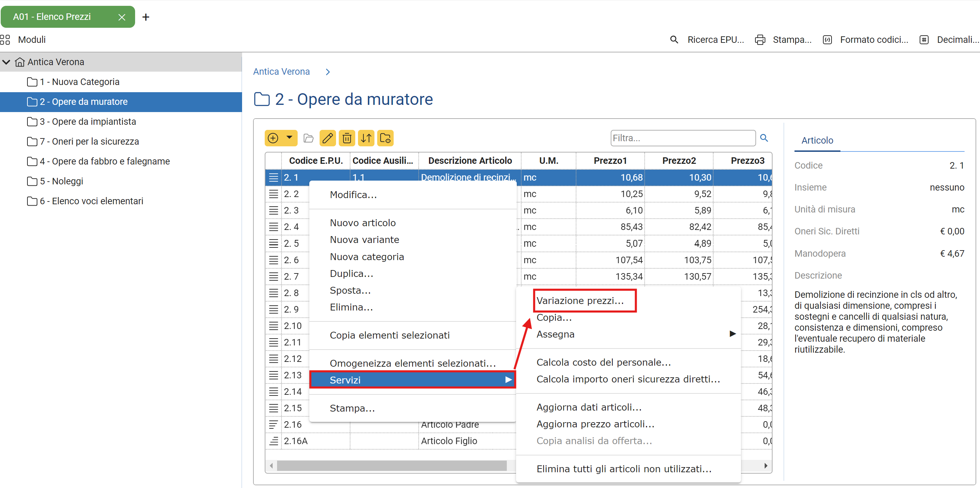Click the Stampa printer icon in the top bar
The image size is (980, 488).
[760, 39]
